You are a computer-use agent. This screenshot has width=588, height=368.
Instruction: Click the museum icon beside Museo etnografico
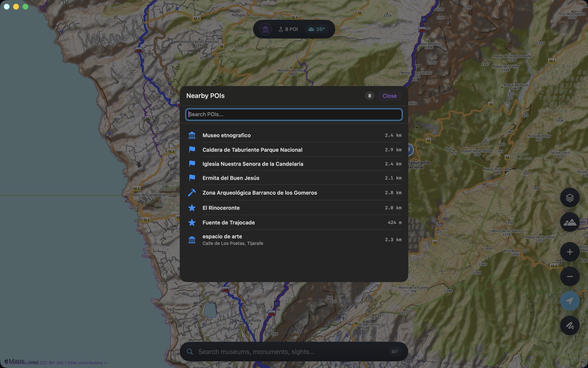point(192,135)
